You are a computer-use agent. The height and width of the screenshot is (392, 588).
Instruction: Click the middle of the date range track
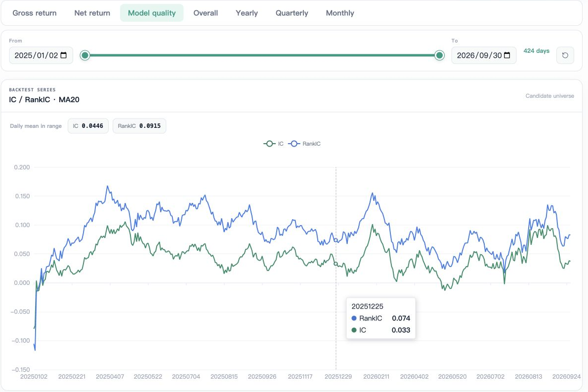262,55
